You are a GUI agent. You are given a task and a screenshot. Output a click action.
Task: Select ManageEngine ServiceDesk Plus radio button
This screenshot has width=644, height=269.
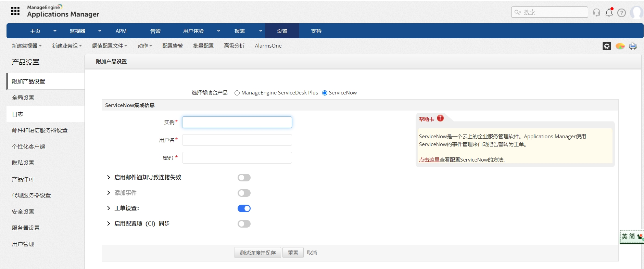tap(237, 93)
